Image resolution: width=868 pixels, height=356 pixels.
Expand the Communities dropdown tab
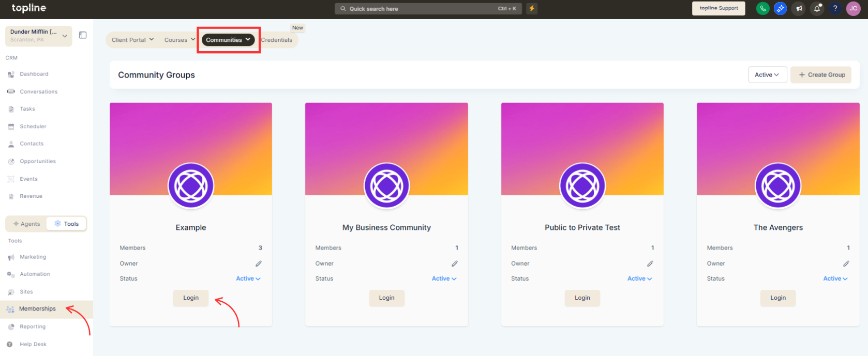(x=228, y=40)
